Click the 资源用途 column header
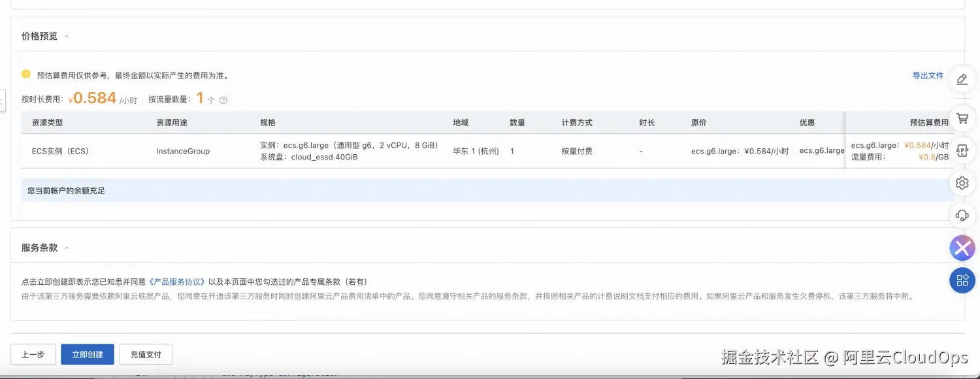 click(x=172, y=123)
